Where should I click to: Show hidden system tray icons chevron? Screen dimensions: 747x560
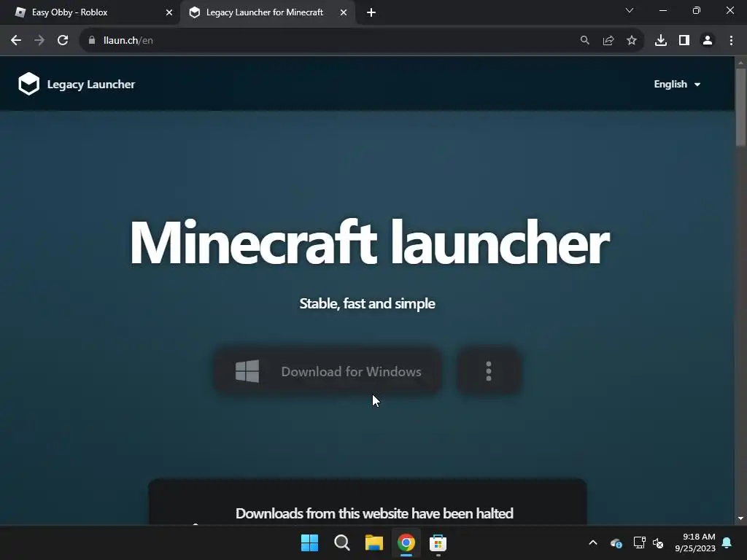coord(593,542)
